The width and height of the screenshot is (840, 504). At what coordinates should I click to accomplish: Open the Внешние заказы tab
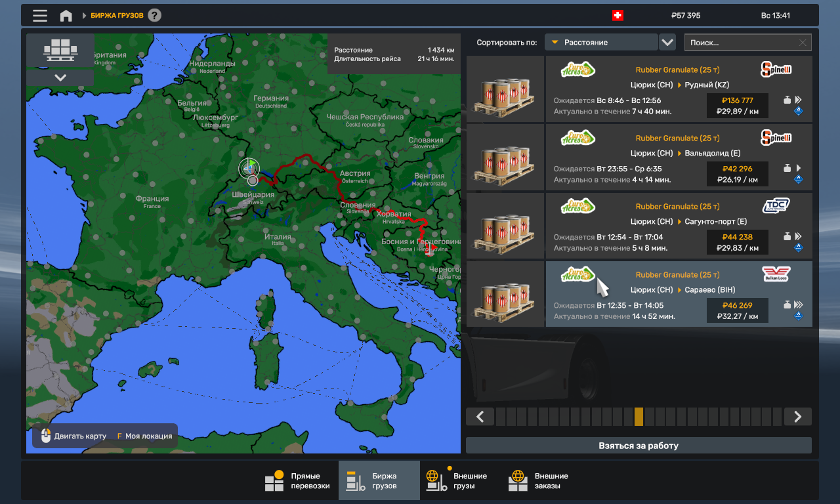(538, 481)
